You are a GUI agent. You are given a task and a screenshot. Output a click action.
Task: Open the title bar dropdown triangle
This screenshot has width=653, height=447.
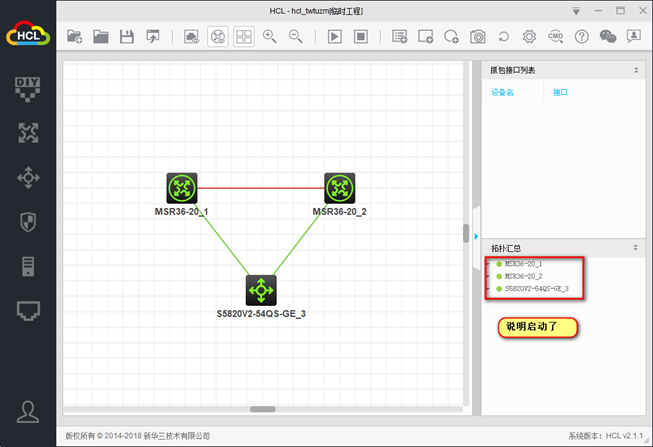click(x=576, y=11)
